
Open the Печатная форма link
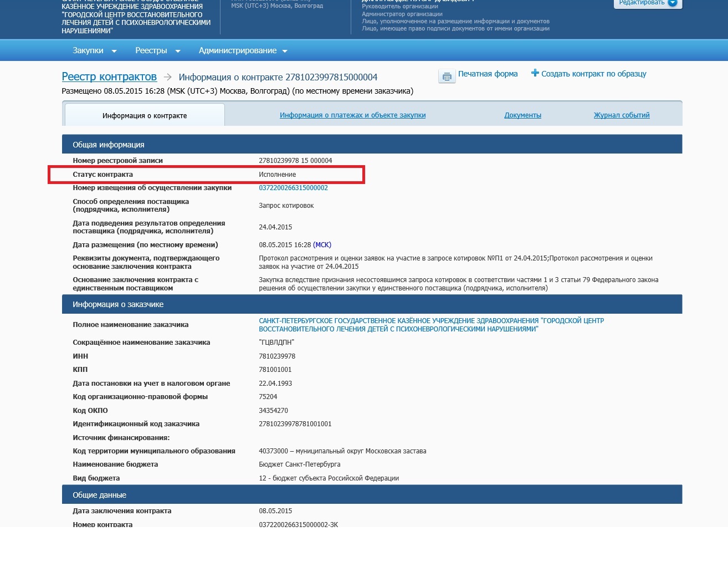tap(488, 74)
